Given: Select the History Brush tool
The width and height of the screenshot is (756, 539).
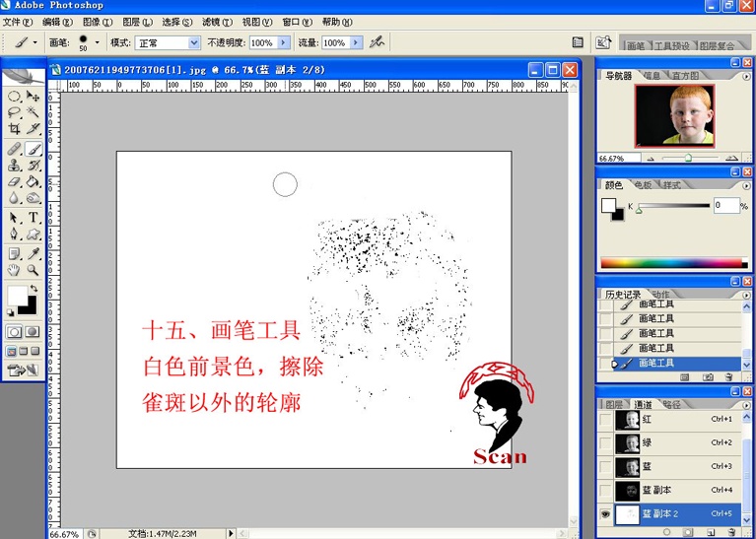Looking at the screenshot, I should [x=33, y=166].
